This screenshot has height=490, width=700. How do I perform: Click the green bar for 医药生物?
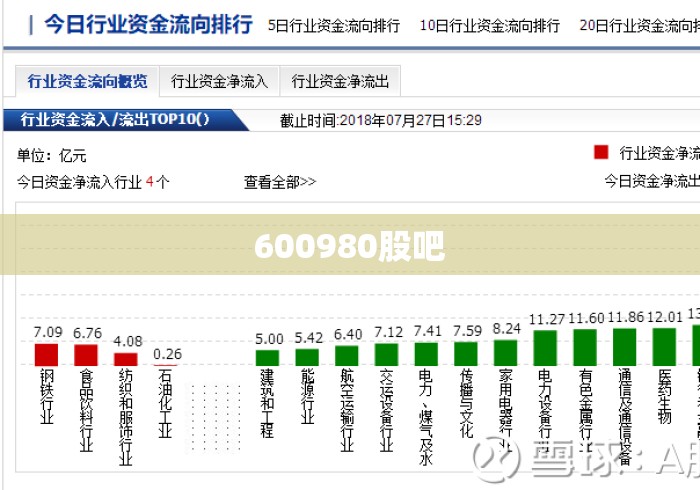(x=664, y=347)
